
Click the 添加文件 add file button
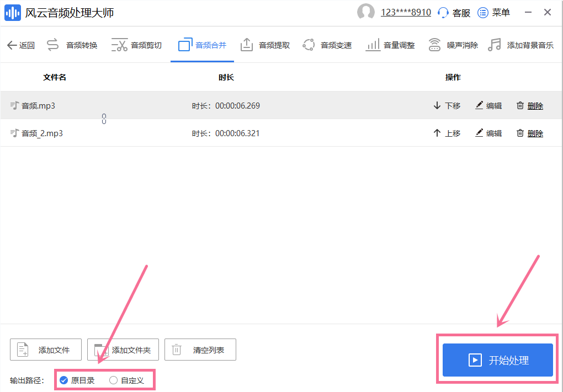click(46, 350)
